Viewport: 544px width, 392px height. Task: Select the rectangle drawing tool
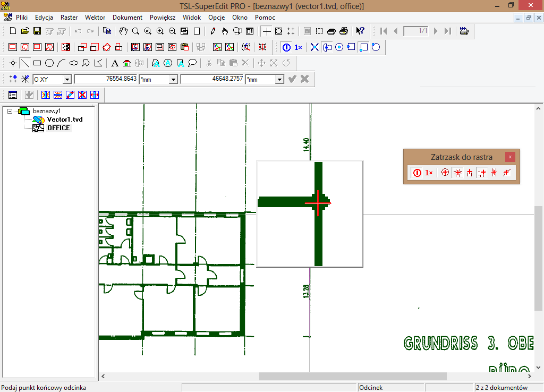click(37, 63)
